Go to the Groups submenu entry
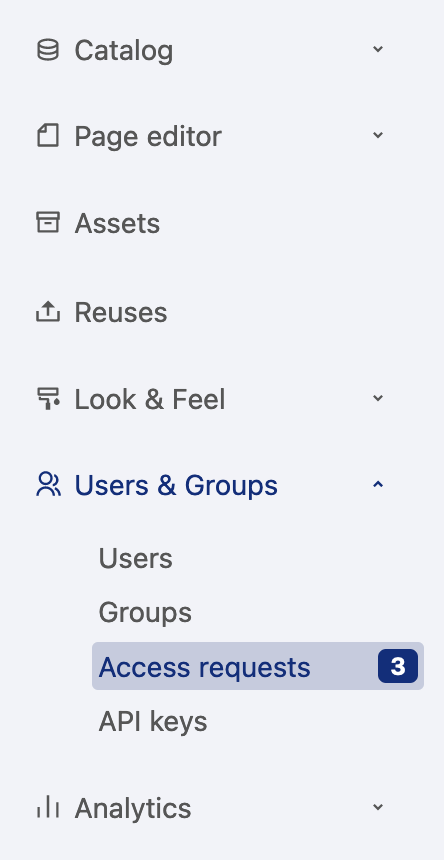The height and width of the screenshot is (860, 444). tap(145, 613)
